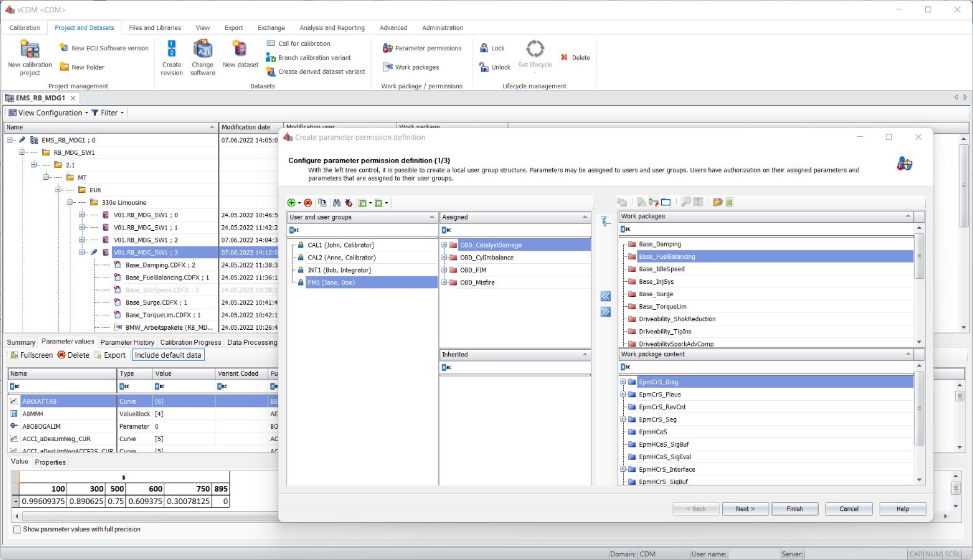Image resolution: width=973 pixels, height=560 pixels.
Task: Click the open folder icon in work packages toolbar
Action: pyautogui.click(x=718, y=202)
